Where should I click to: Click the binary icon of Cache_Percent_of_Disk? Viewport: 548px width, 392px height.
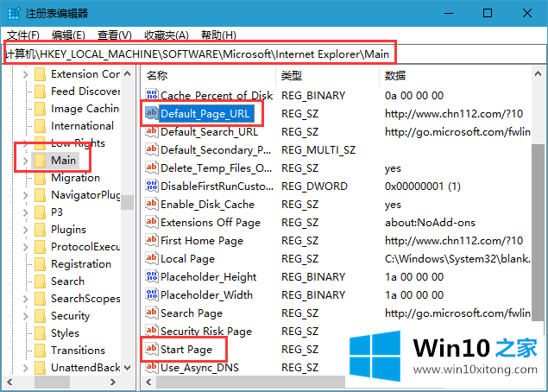(x=152, y=95)
